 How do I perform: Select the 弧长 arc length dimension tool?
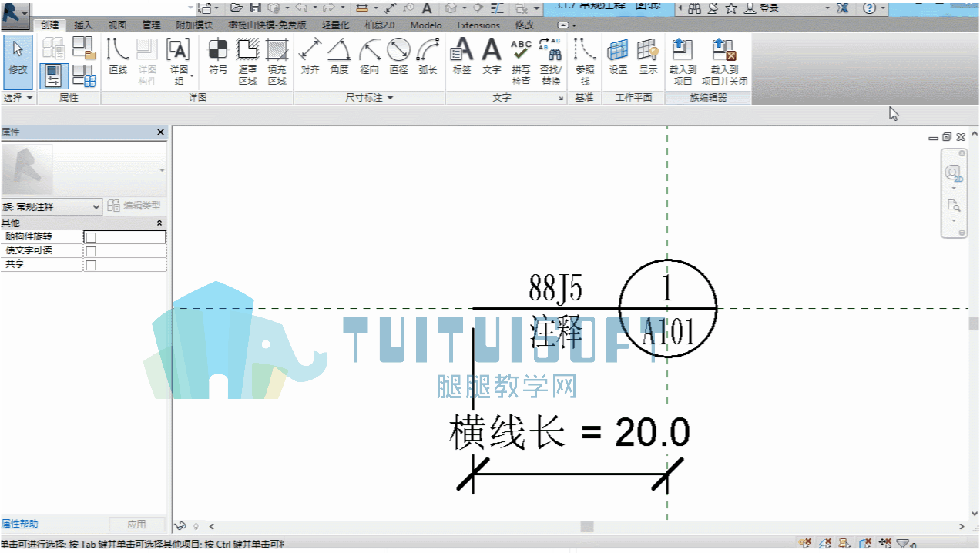[x=428, y=57]
